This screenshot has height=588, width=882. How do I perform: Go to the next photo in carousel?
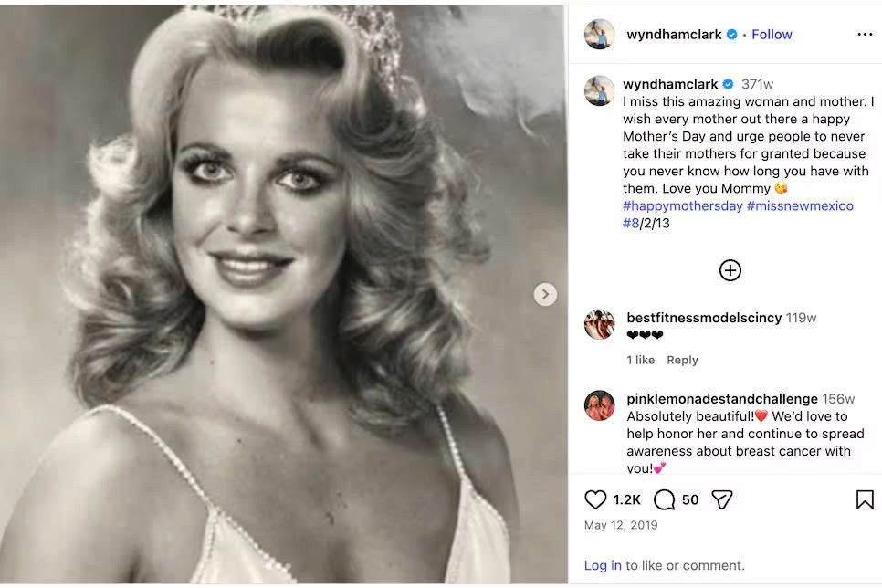[x=545, y=294]
